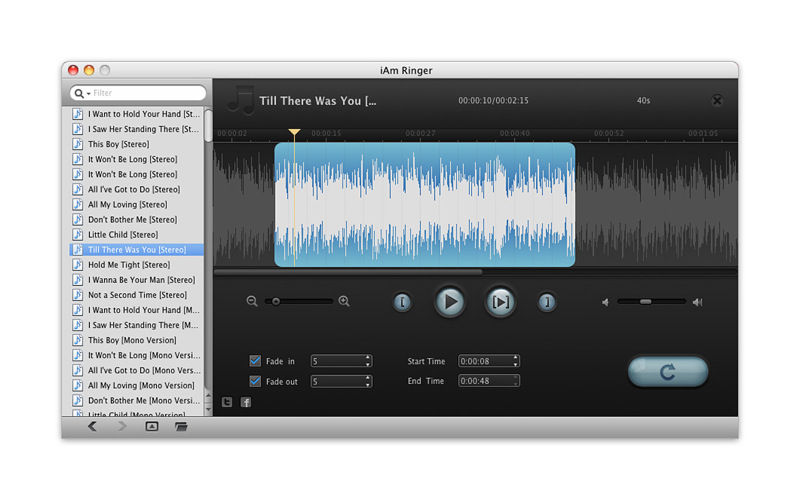800x500 pixels.
Task: Select "All My Loving [Mono Version]"
Action: click(x=136, y=385)
